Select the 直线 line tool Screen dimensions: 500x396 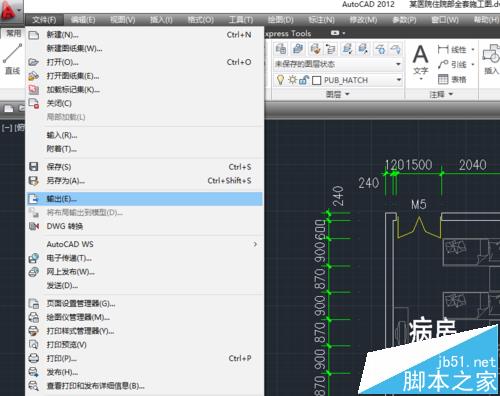click(x=13, y=58)
